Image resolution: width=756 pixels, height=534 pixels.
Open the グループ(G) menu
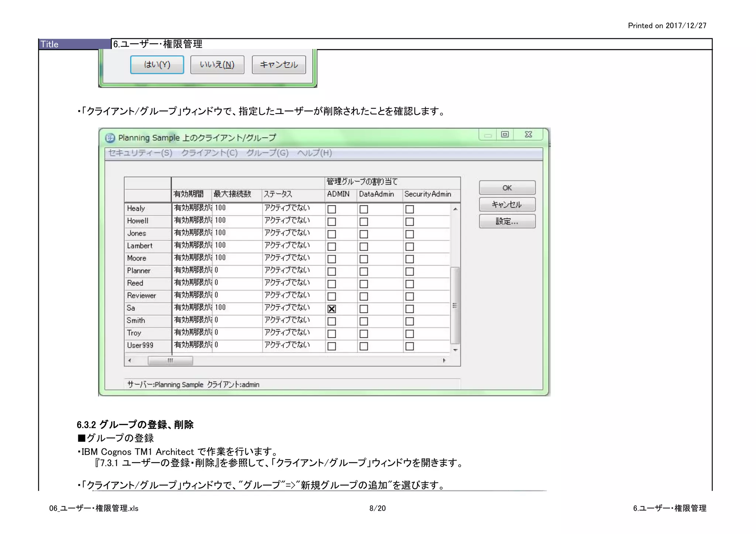coord(267,153)
